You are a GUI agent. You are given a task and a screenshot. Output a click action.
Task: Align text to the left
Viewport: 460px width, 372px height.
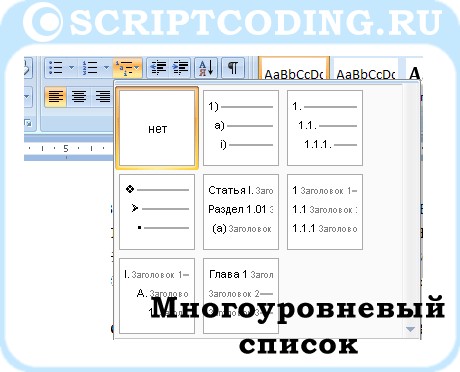click(55, 97)
